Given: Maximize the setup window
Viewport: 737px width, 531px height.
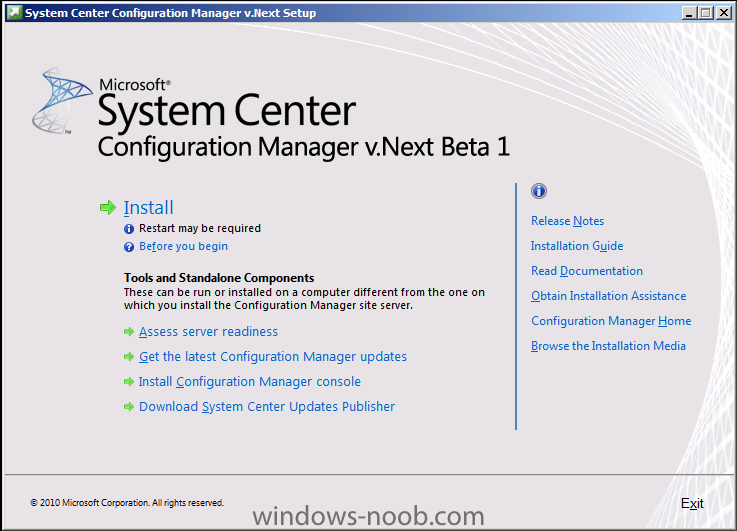Looking at the screenshot, I should [x=705, y=13].
